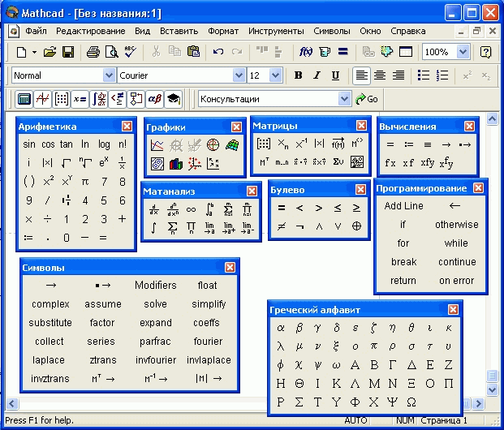Open the Boolean palette toolbar button
This screenshot has height=430, width=504.
(118, 99)
